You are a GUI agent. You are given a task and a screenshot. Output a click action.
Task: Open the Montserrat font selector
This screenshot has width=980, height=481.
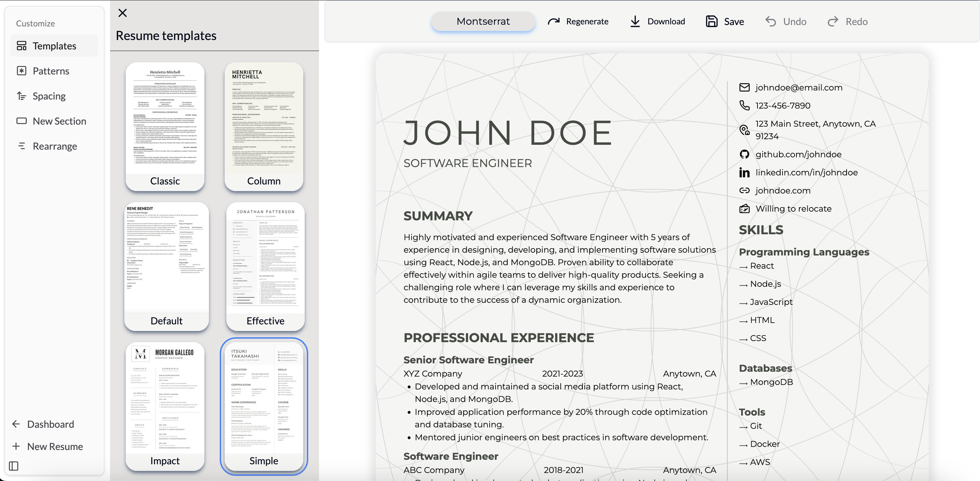pyautogui.click(x=483, y=21)
